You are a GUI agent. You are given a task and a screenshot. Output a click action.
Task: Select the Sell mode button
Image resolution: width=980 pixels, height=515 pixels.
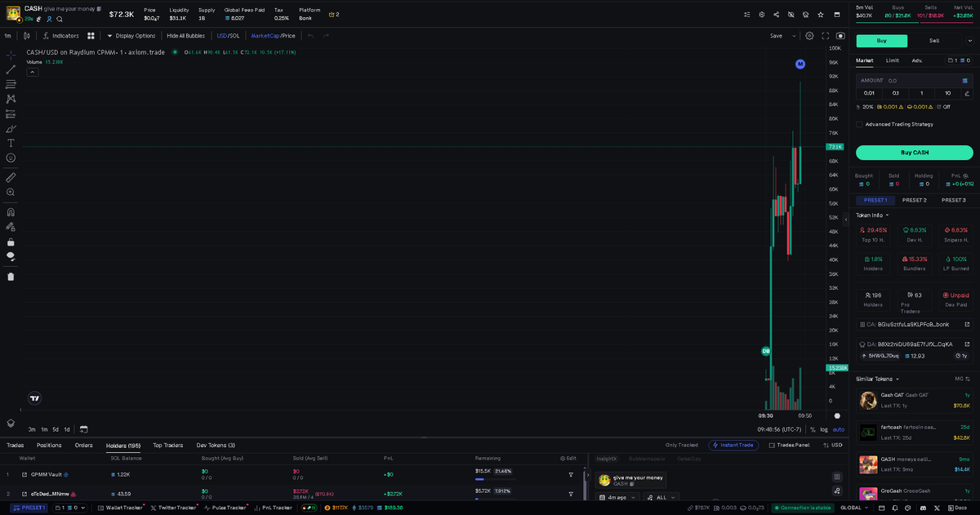point(934,41)
